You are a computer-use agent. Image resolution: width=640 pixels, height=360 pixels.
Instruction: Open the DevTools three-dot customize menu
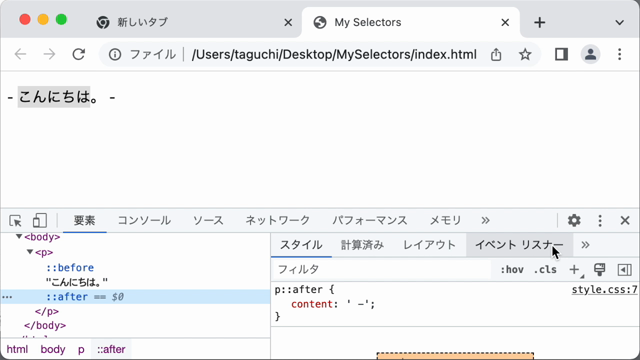(600, 220)
